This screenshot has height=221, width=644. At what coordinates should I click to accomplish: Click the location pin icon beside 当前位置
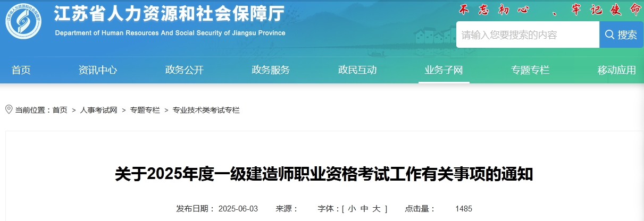point(9,109)
